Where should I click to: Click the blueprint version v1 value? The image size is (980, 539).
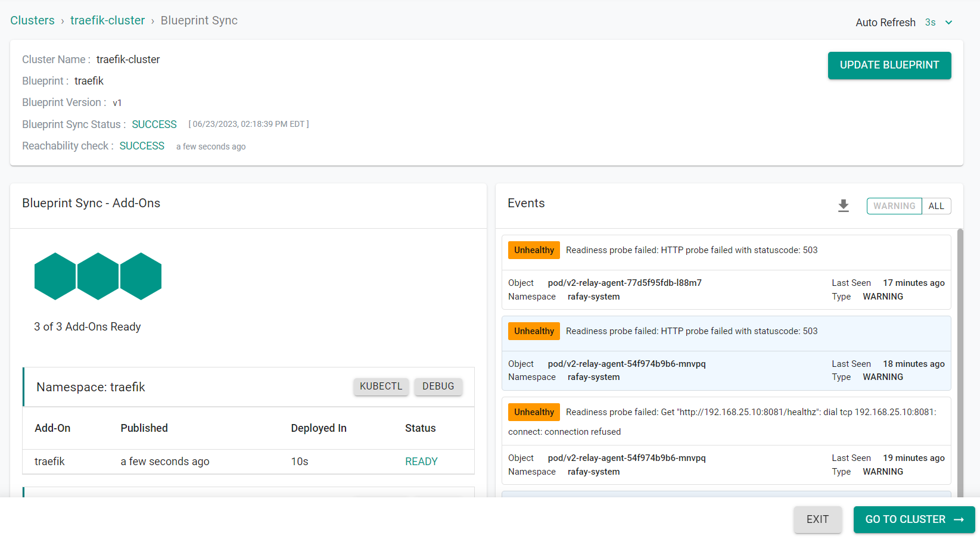click(117, 103)
